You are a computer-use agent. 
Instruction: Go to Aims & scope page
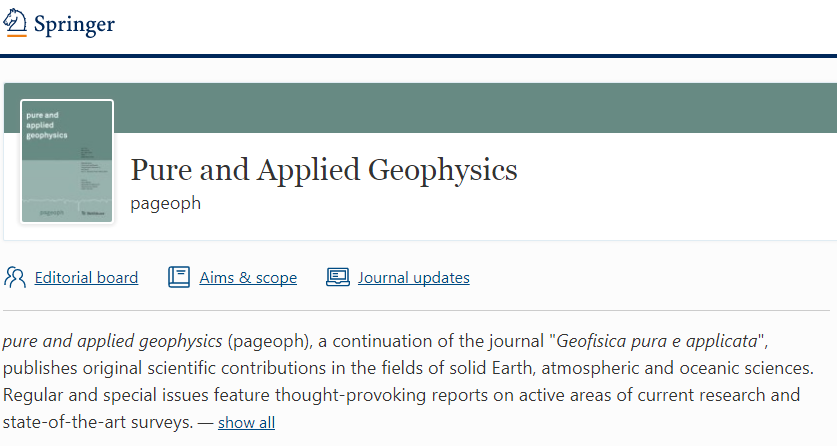point(248,278)
